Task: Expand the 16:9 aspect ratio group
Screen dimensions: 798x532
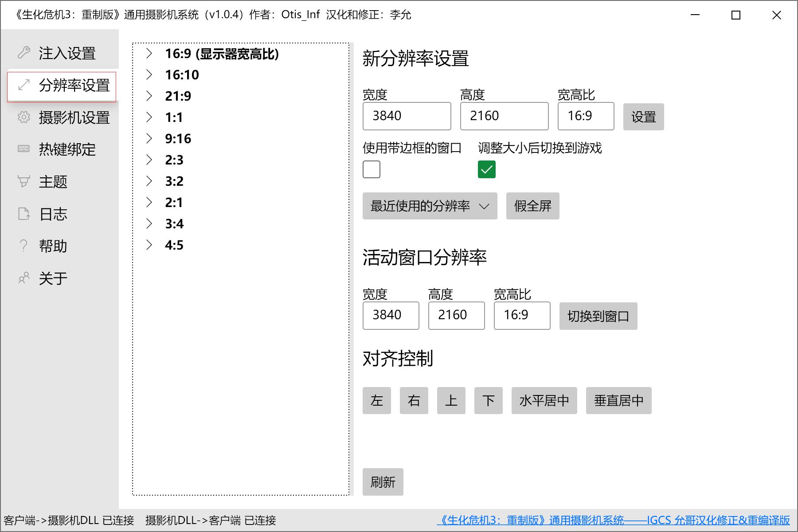Action: click(x=149, y=54)
